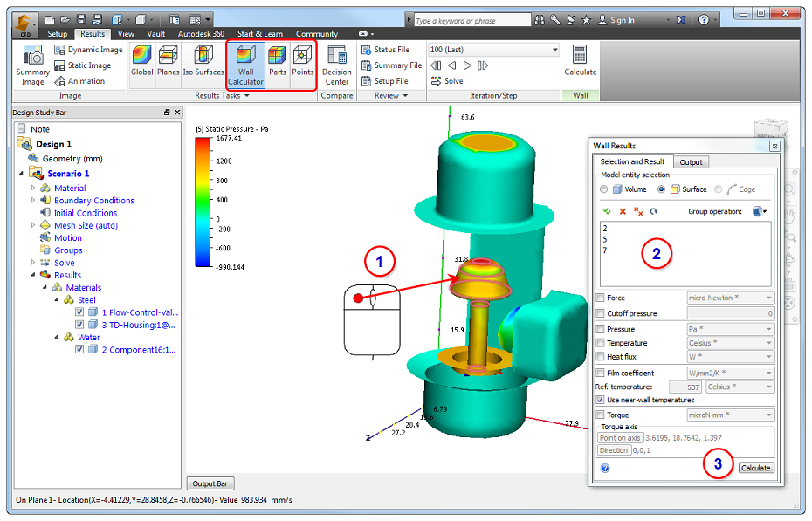812x521 pixels.
Task: Open the Heat flux units W dropdown
Action: pos(730,356)
